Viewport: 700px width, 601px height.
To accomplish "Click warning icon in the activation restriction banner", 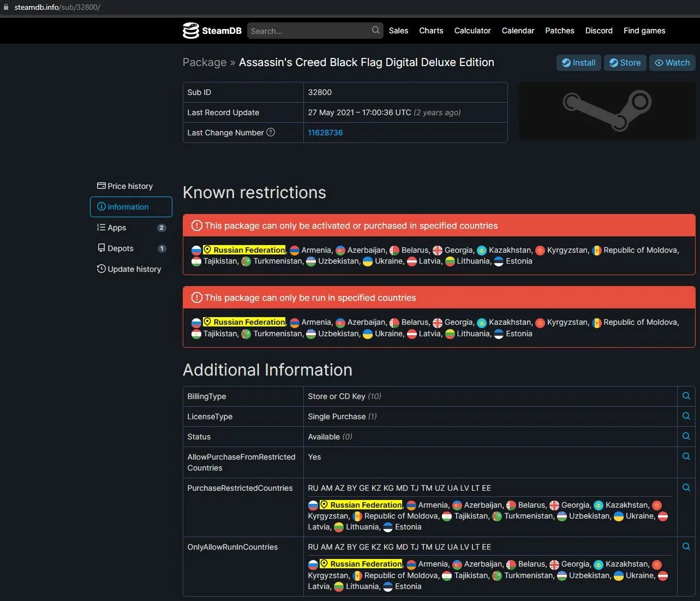I will click(x=196, y=225).
